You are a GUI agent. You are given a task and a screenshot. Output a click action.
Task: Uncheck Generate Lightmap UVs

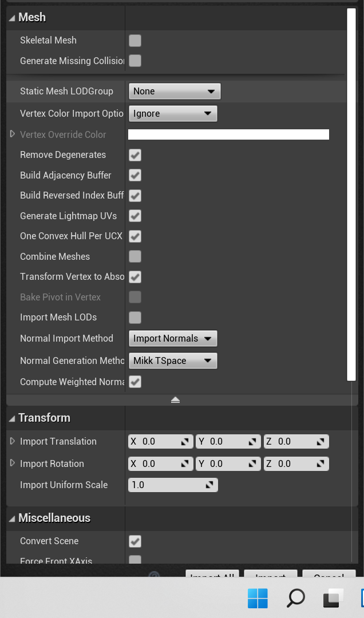(x=135, y=216)
